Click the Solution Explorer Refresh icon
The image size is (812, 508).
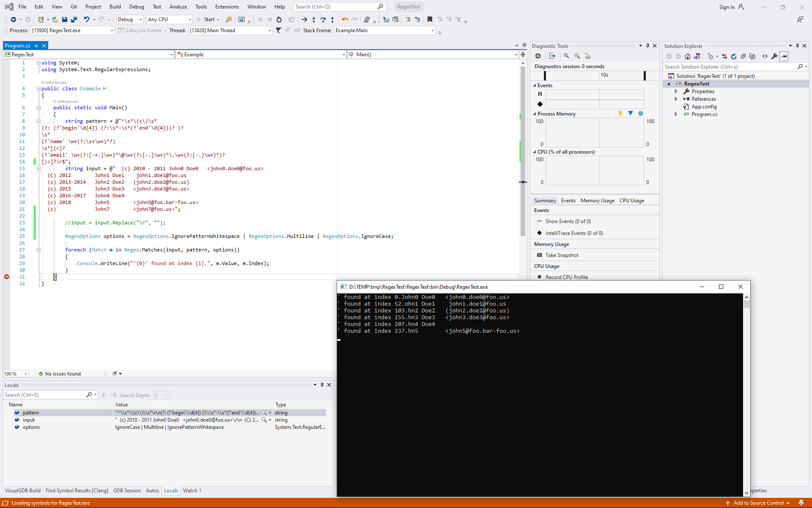[734, 56]
